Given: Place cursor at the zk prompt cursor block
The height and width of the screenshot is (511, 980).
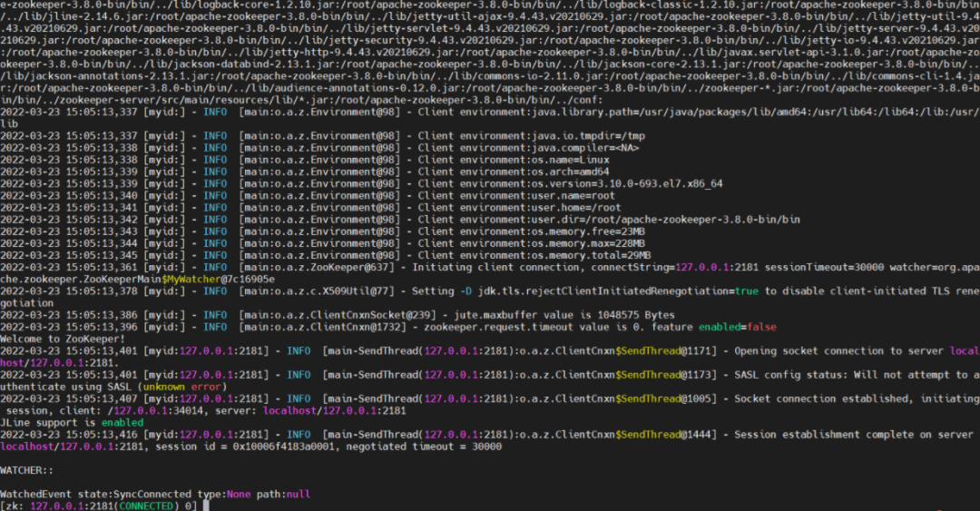Looking at the screenshot, I should click(206, 506).
